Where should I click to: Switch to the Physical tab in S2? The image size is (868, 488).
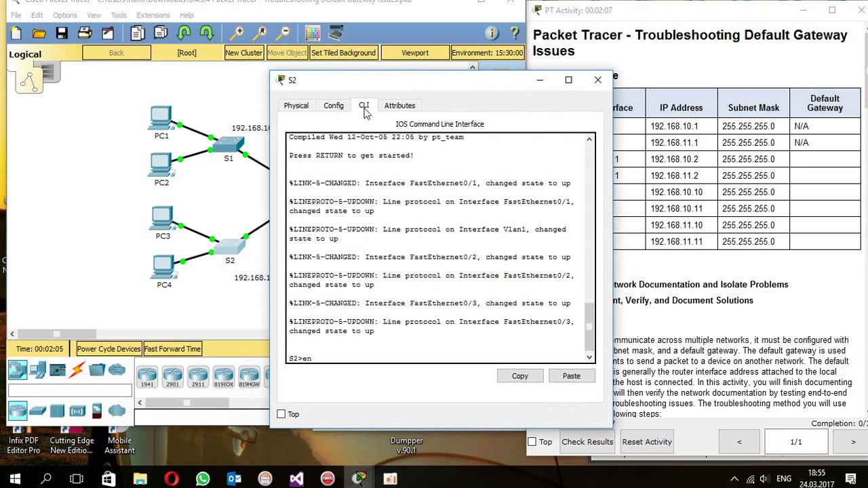(296, 106)
